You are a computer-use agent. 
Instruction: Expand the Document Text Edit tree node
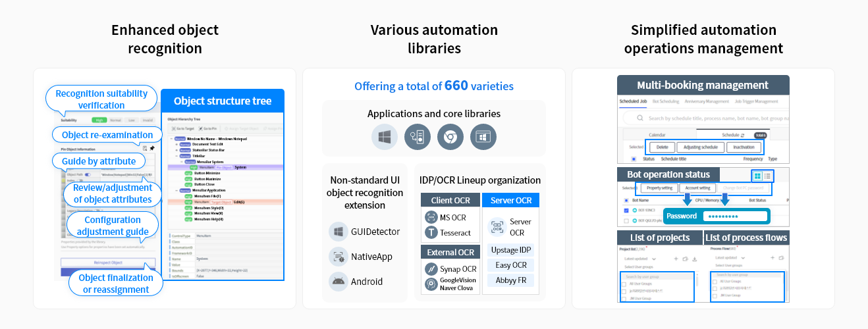click(x=176, y=144)
